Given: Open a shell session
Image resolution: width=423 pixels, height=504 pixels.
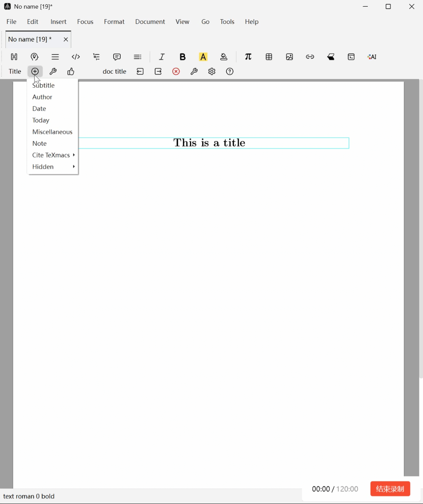Looking at the screenshot, I should [351, 57].
